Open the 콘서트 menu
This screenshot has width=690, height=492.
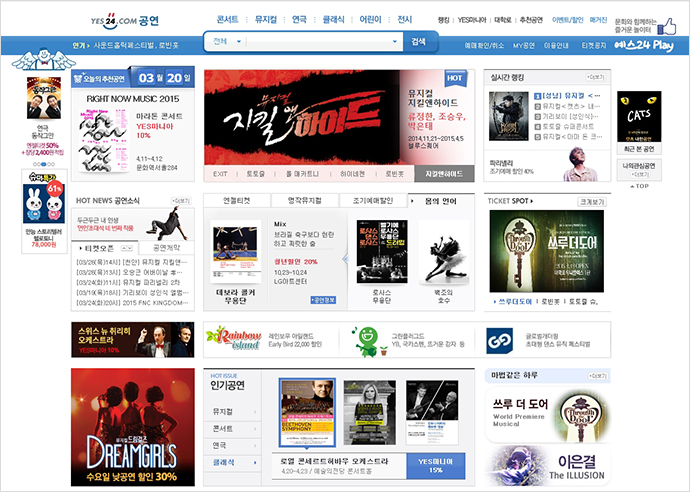(x=228, y=19)
